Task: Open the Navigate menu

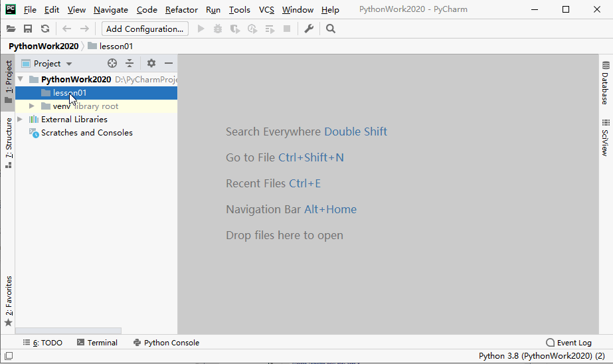Action: pyautogui.click(x=111, y=10)
